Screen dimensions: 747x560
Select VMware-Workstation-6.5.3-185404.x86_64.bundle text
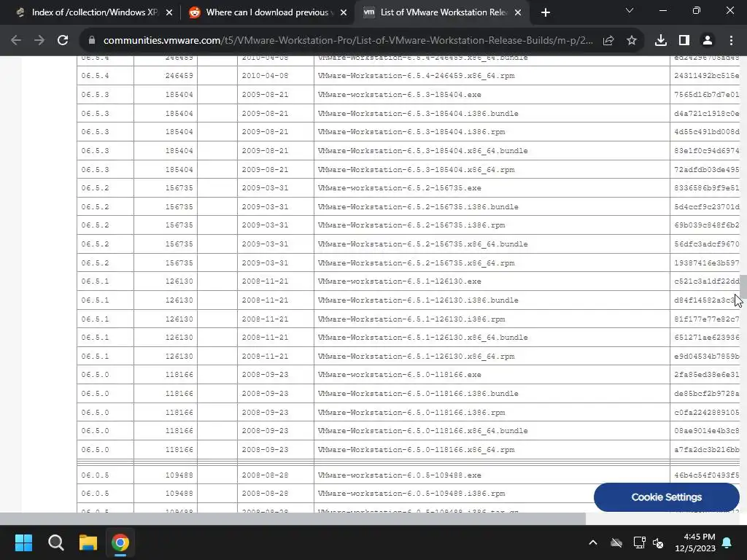[422, 151]
